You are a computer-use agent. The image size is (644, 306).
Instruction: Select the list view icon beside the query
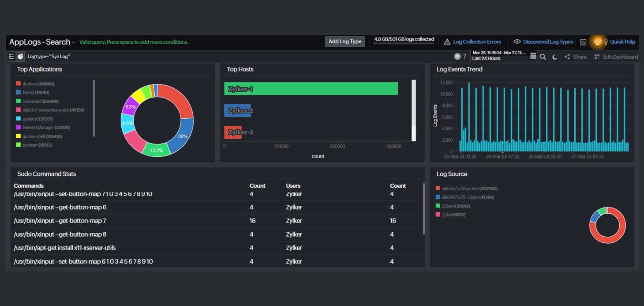(11, 57)
